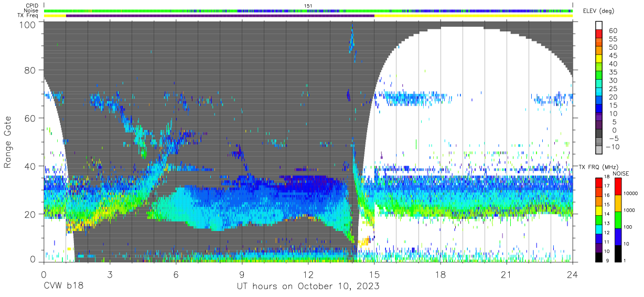Viewport: 644px width, 297px height.
Task: Click the 'Range Gate' y-axis title
Action: click(8, 142)
